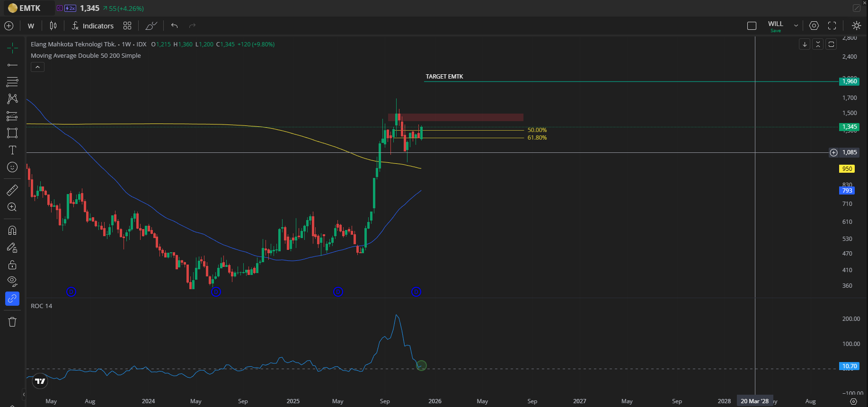868x407 pixels.
Task: Select the chart patterns drawing tool
Action: [12, 98]
